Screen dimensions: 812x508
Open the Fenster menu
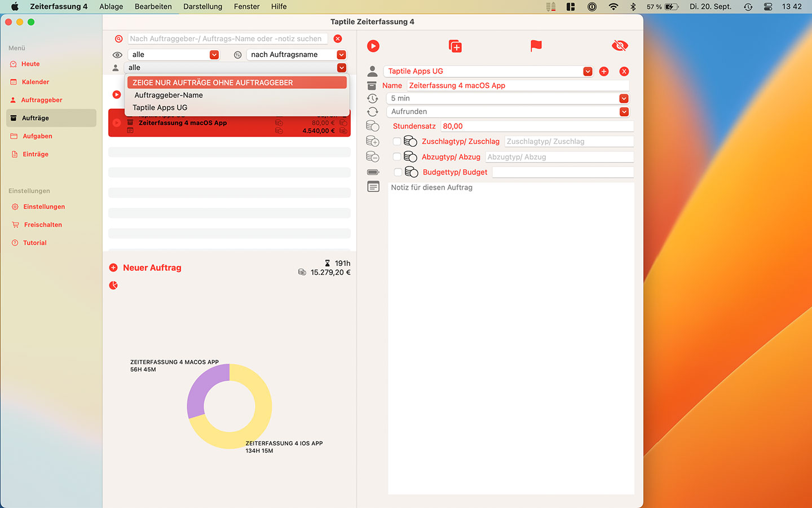[x=247, y=7]
